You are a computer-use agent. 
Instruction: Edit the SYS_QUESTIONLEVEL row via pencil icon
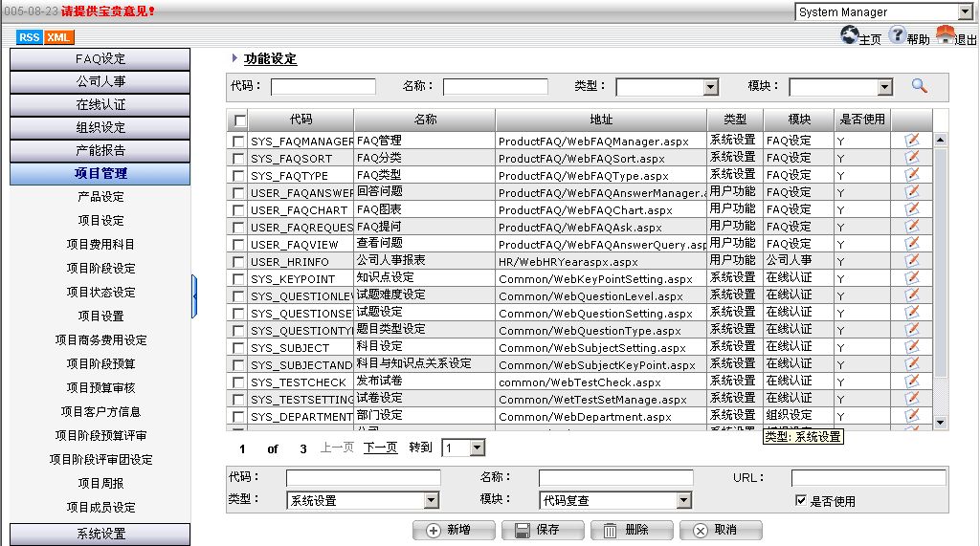coord(912,295)
